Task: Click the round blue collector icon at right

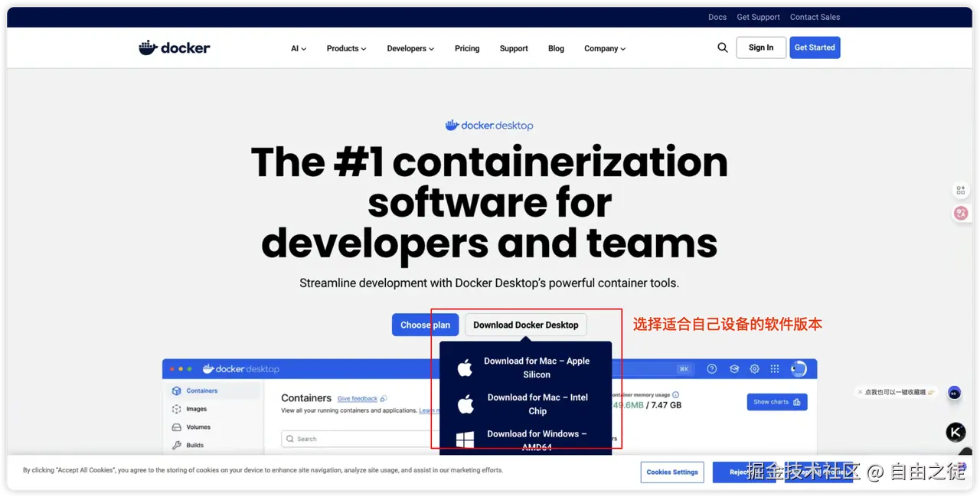Action: tap(954, 393)
